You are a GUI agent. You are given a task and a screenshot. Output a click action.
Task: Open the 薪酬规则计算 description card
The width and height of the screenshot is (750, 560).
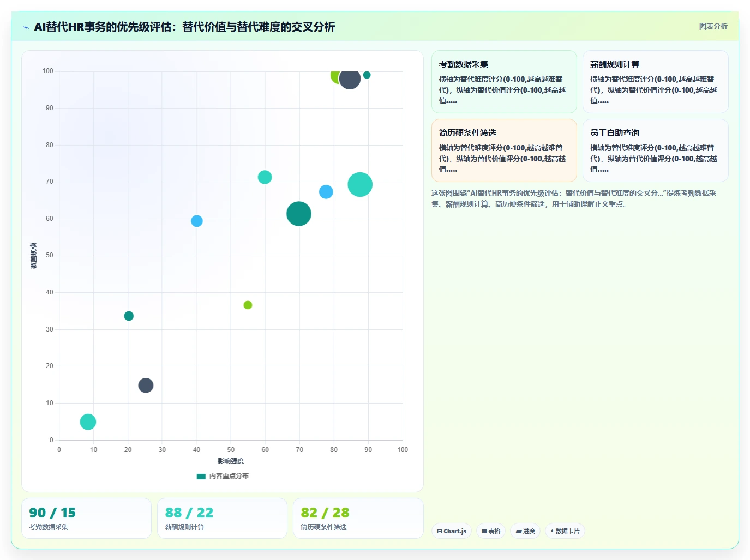[x=655, y=82]
